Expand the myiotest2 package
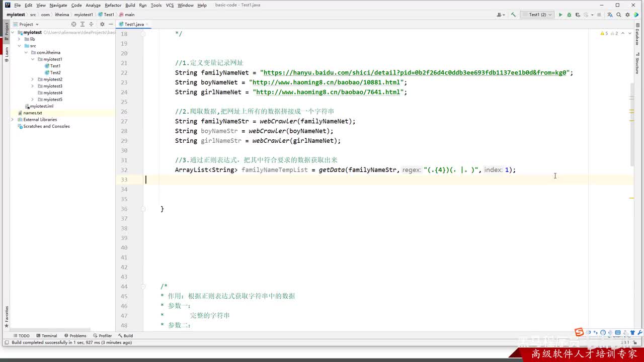The width and height of the screenshot is (644, 362). click(x=33, y=79)
